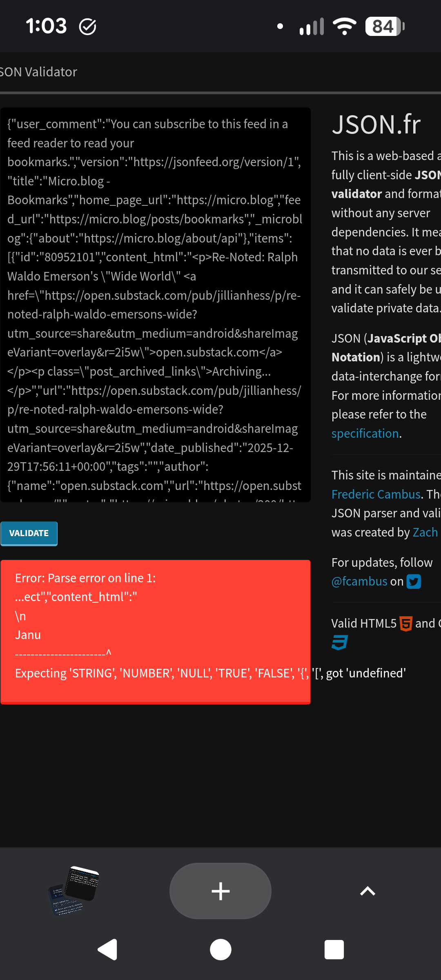Tap the battery 84 indicator
The image size is (441, 980).
coord(384,27)
